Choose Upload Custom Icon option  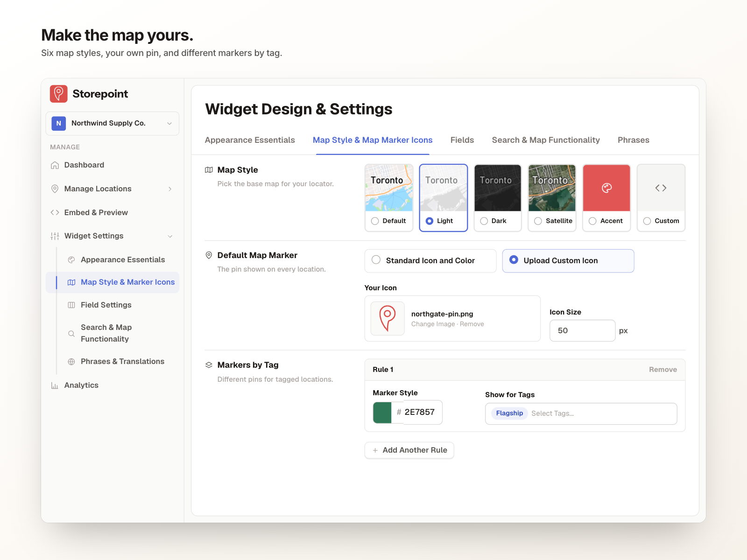pos(568,261)
